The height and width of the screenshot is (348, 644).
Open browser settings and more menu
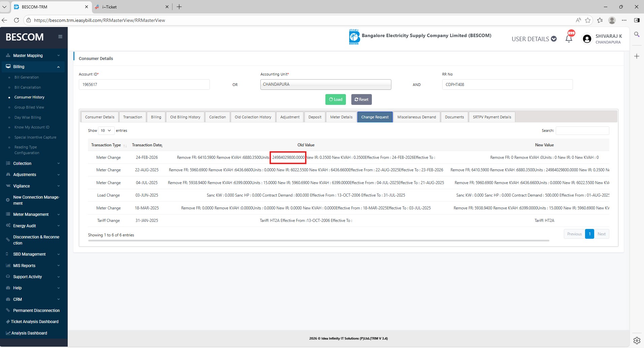pos(624,20)
